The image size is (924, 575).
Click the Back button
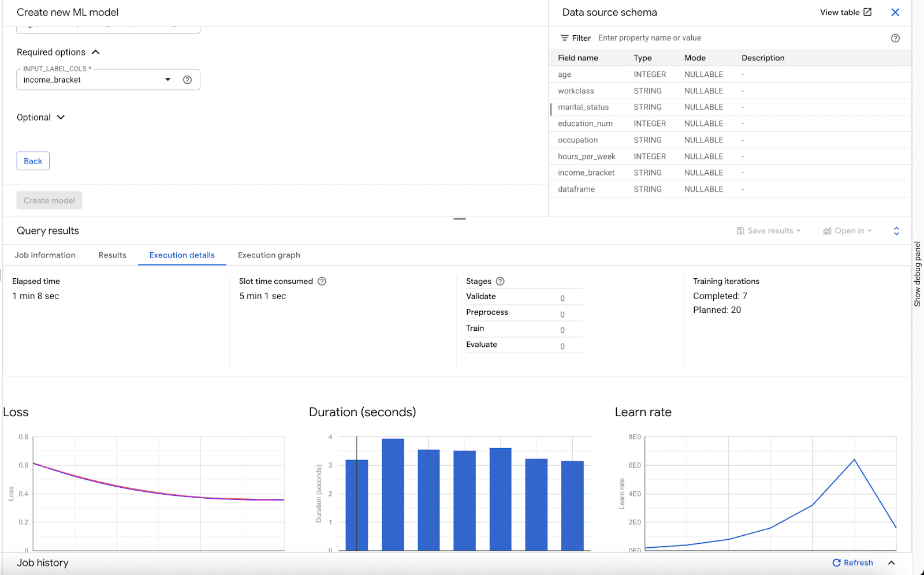[x=32, y=160]
